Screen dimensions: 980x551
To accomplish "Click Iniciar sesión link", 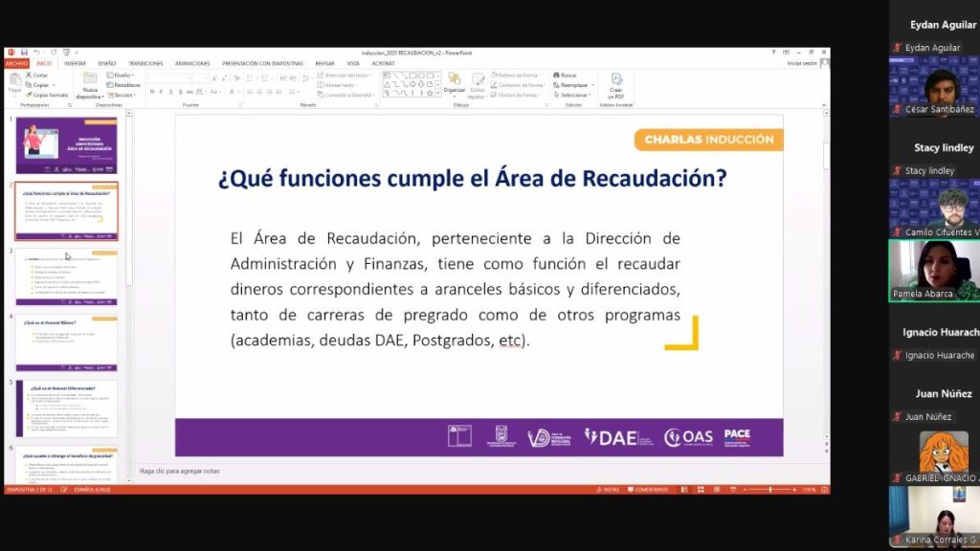I will tap(802, 63).
